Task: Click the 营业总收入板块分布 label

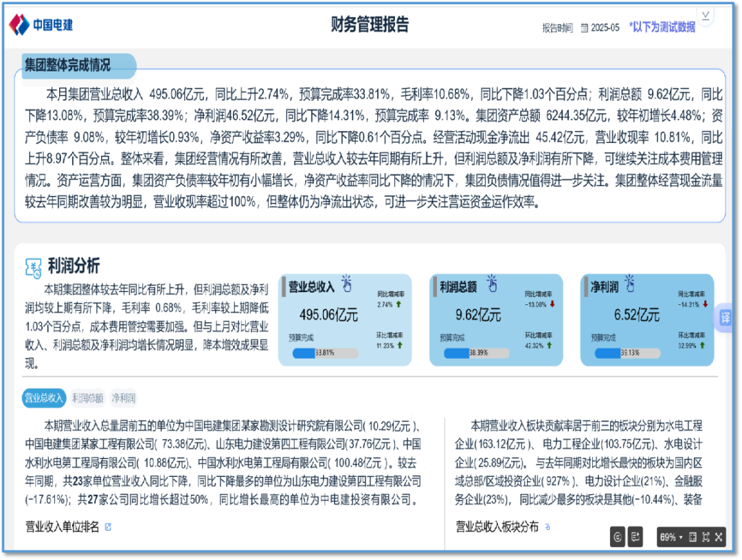Action: tap(497, 526)
